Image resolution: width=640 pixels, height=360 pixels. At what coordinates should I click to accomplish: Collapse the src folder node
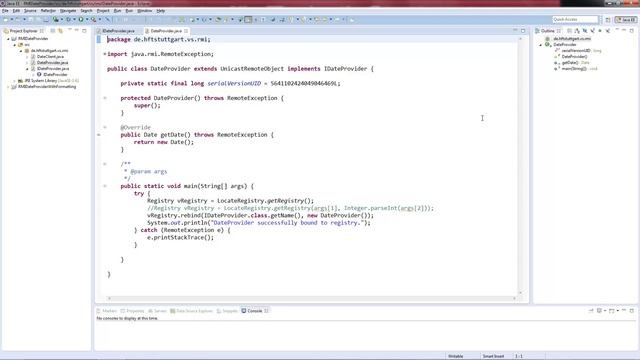pyautogui.click(x=15, y=45)
